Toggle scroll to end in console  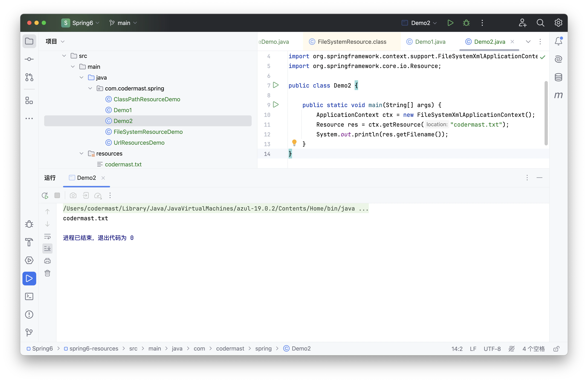[x=47, y=249]
